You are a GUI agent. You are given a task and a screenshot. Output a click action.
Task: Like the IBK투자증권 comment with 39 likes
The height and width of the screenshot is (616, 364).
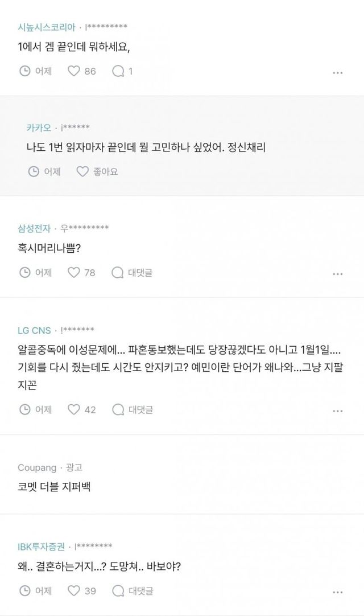(74, 591)
